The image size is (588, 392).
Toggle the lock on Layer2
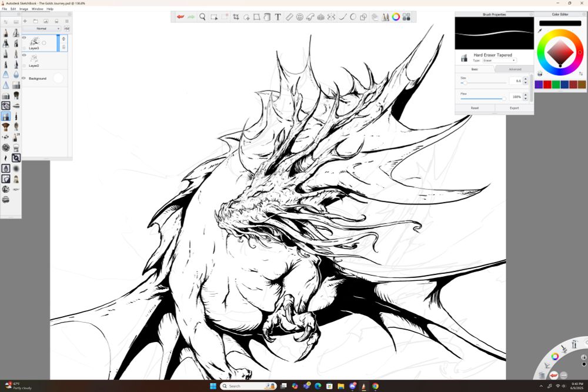(x=24, y=66)
